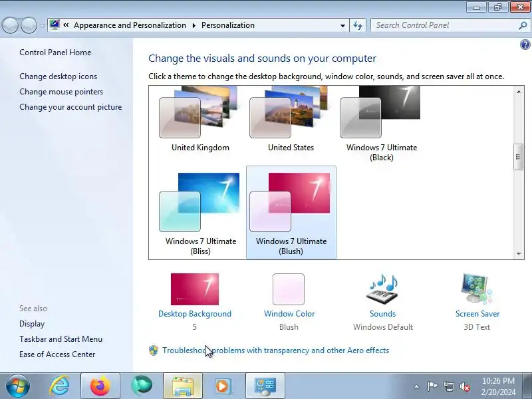
Task: Apply the Windows 7 Ultimate (Black) theme
Action: pos(381,124)
